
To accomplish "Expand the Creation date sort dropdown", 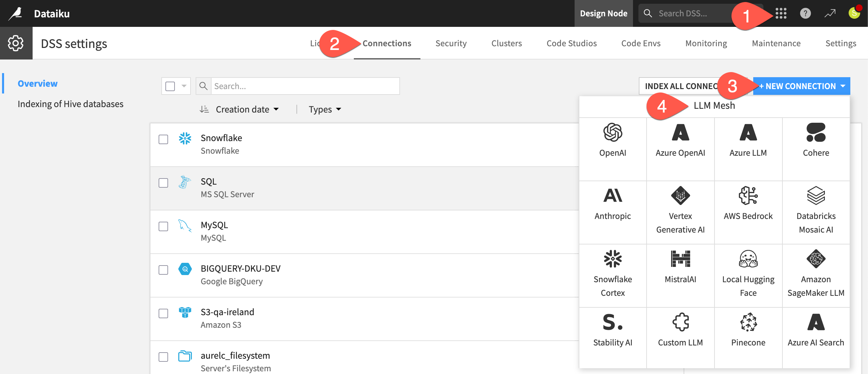I will pyautogui.click(x=247, y=109).
